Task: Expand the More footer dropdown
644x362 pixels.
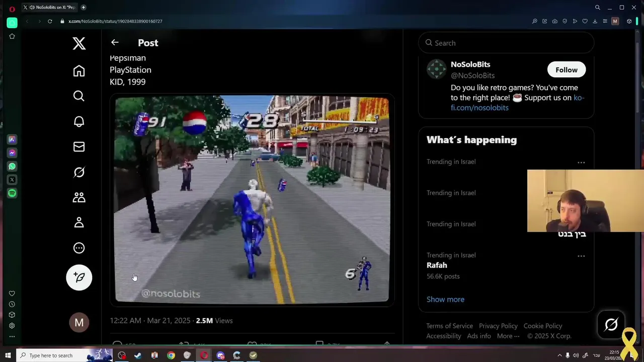Action: point(509,336)
